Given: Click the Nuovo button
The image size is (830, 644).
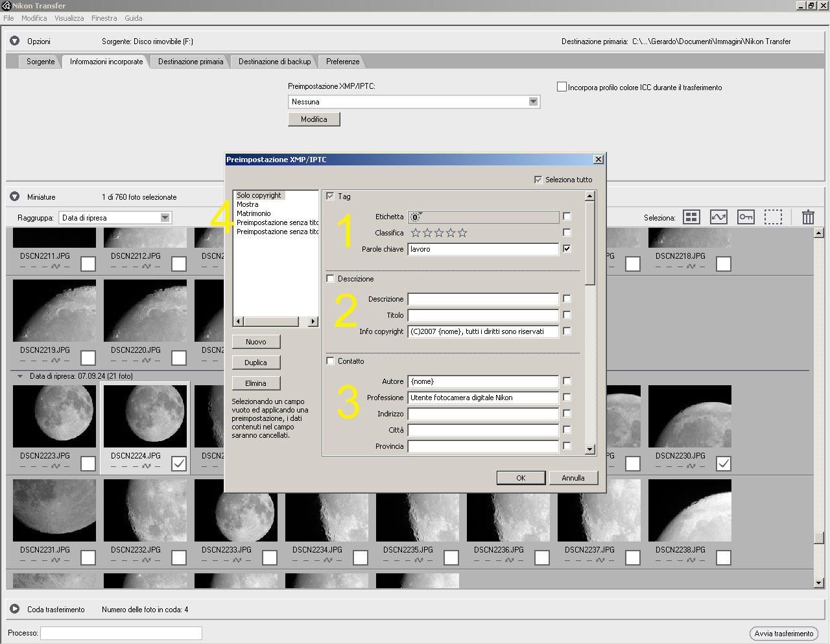Looking at the screenshot, I should tap(255, 342).
